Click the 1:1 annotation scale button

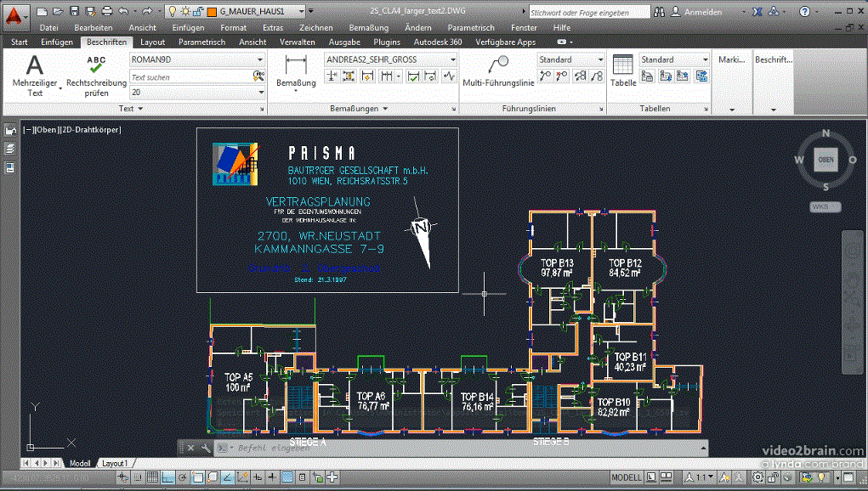(701, 477)
